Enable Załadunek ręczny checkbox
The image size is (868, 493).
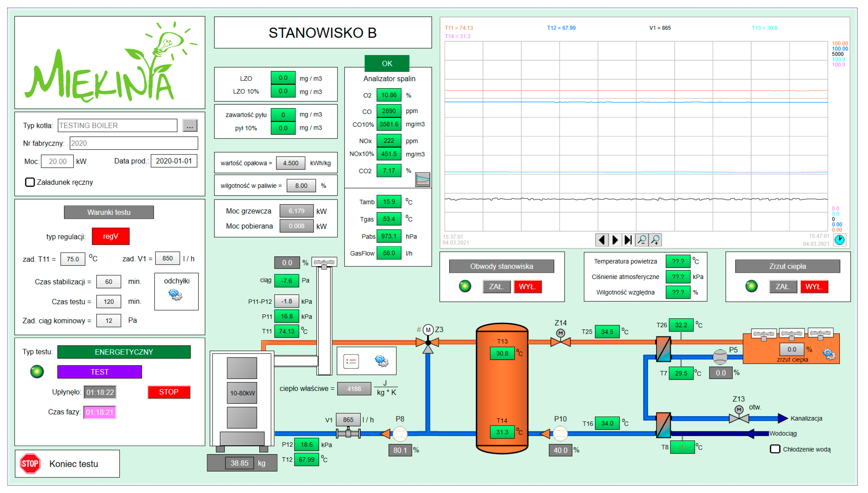coord(30,183)
